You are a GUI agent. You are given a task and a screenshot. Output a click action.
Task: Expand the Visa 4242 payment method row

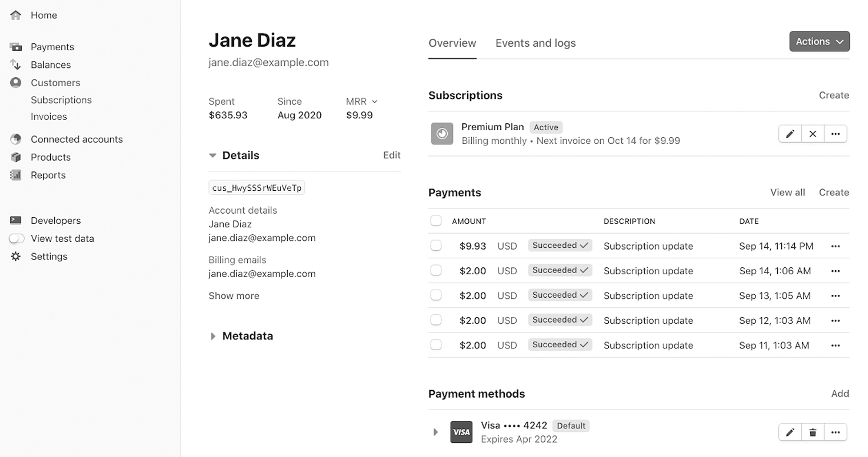click(436, 432)
